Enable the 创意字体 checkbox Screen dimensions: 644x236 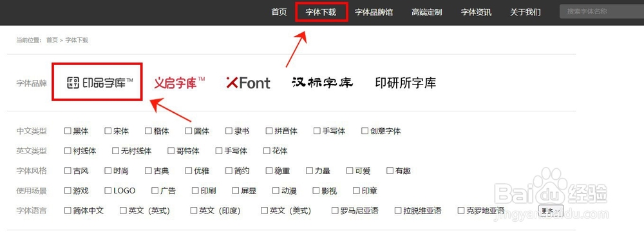pyautogui.click(x=365, y=131)
